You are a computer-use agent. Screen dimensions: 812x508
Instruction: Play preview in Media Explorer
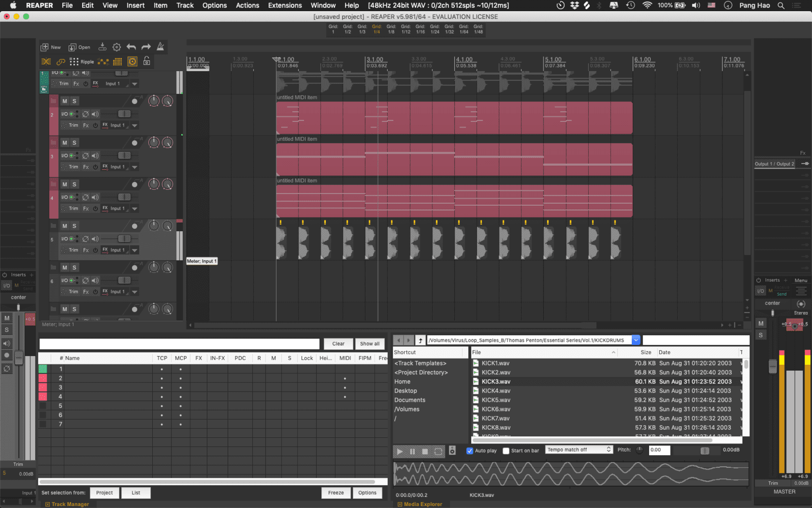pyautogui.click(x=399, y=451)
